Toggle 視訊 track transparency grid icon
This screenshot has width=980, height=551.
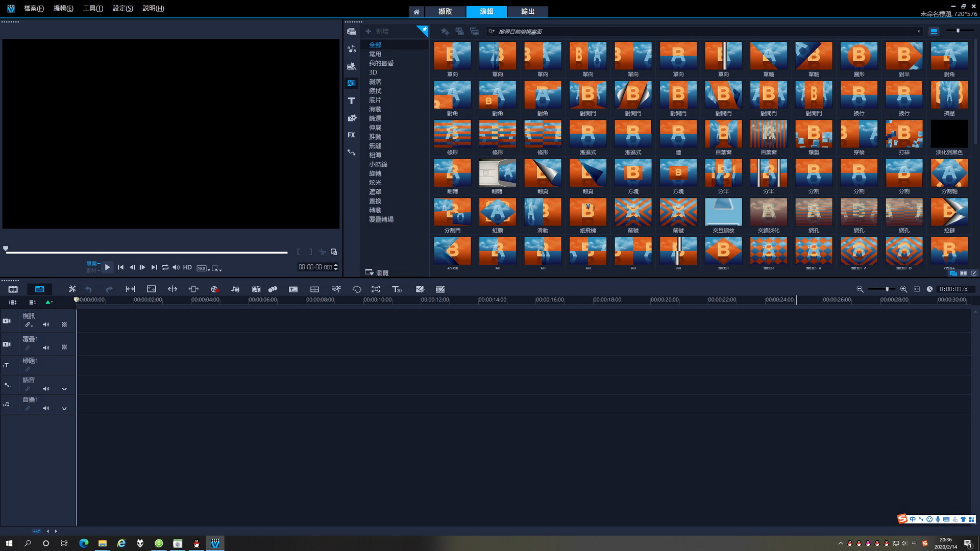tap(64, 324)
